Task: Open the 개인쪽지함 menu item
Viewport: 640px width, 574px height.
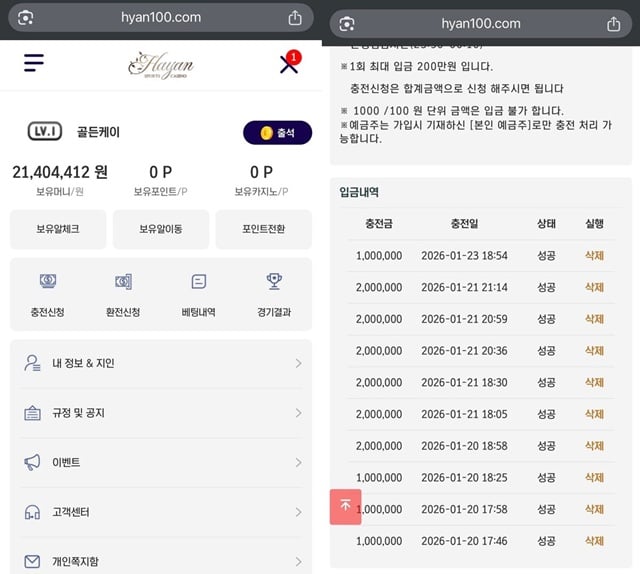Action: [x=160, y=560]
